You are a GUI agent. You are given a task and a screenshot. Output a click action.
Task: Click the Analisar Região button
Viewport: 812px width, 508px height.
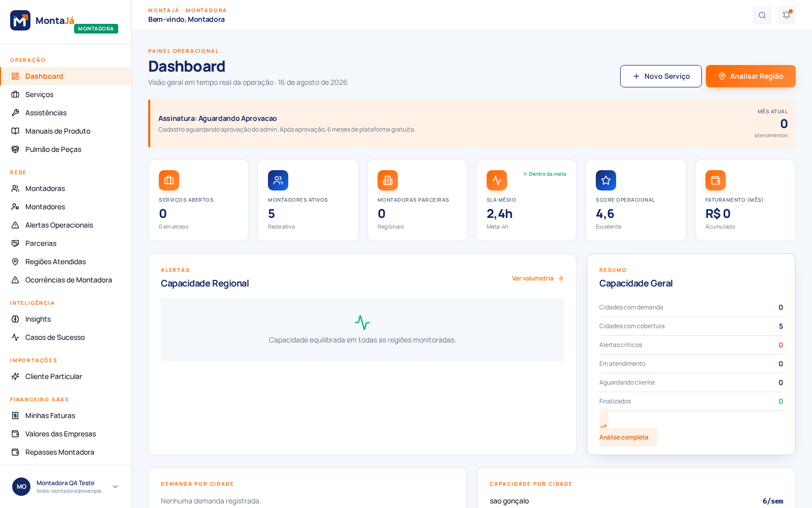(x=751, y=76)
